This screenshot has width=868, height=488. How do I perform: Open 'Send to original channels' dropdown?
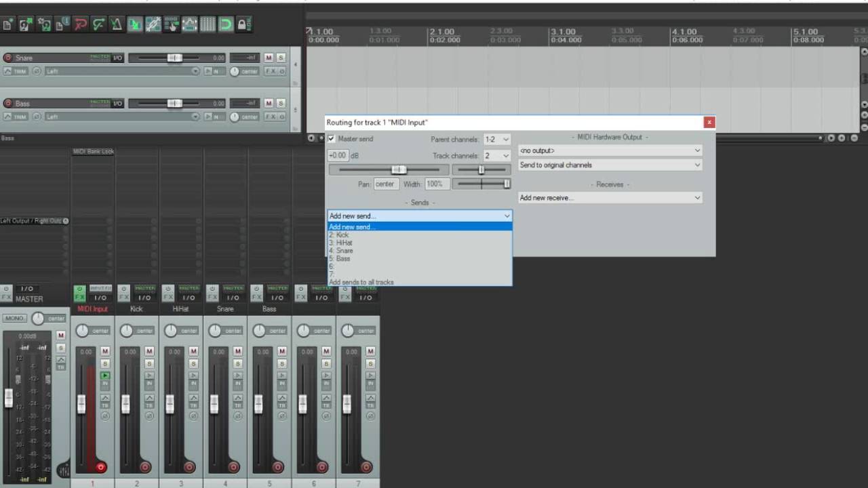(610, 165)
